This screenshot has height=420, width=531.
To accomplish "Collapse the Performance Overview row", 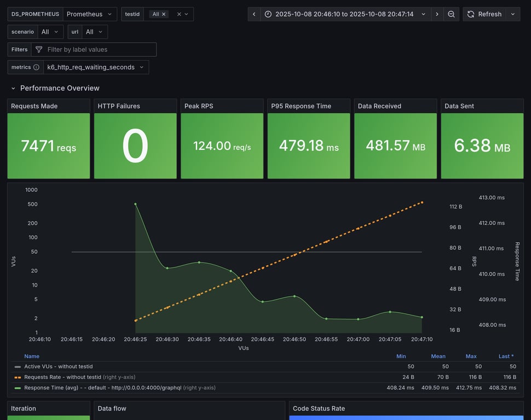I will coord(14,88).
